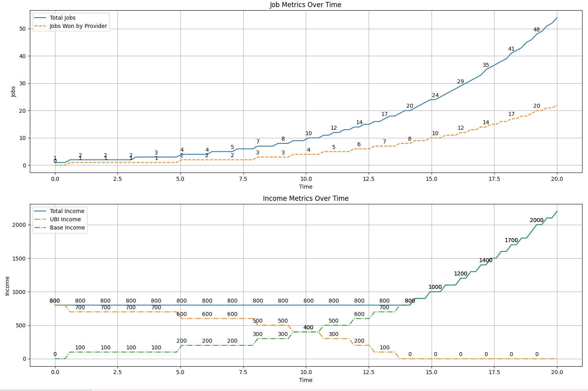Click the 400 data label at the income crossover
The height and width of the screenshot is (391, 588).
tap(308, 327)
